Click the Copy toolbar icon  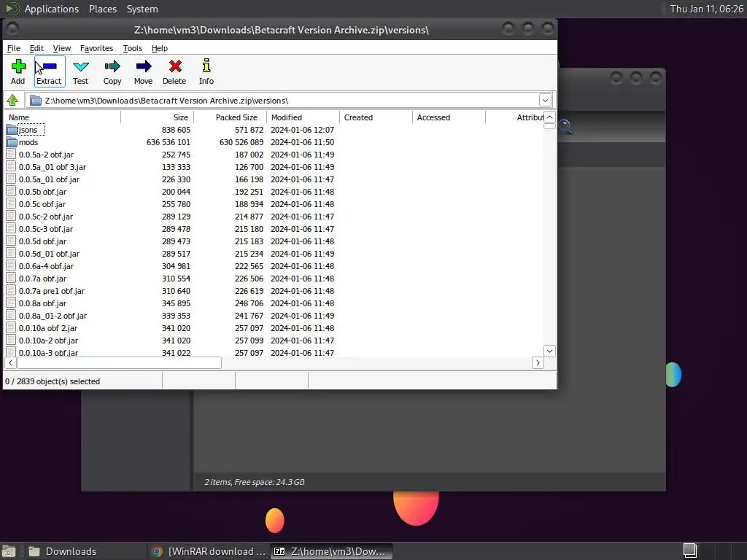(112, 66)
